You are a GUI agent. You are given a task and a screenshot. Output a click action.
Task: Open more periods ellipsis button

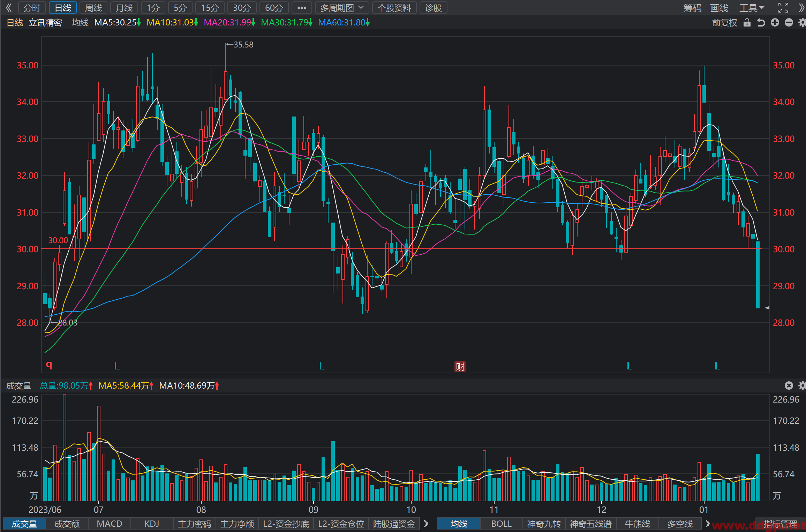[302, 8]
